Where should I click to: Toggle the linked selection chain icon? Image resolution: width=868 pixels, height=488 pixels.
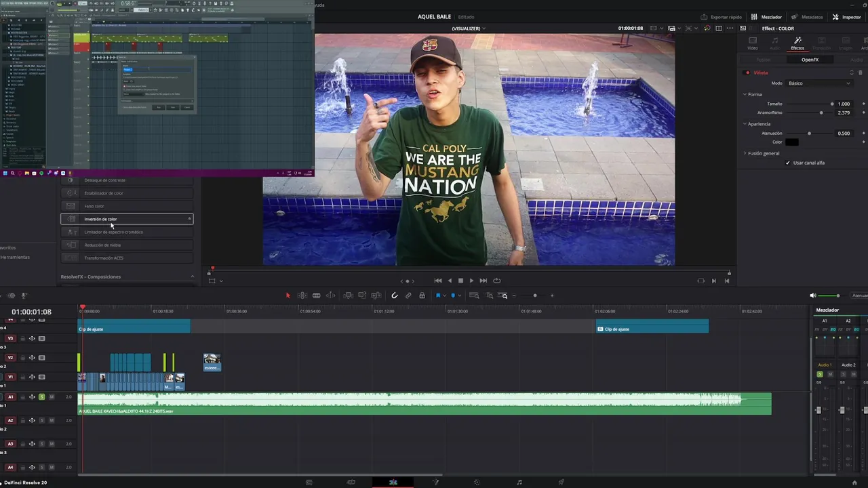pyautogui.click(x=408, y=296)
